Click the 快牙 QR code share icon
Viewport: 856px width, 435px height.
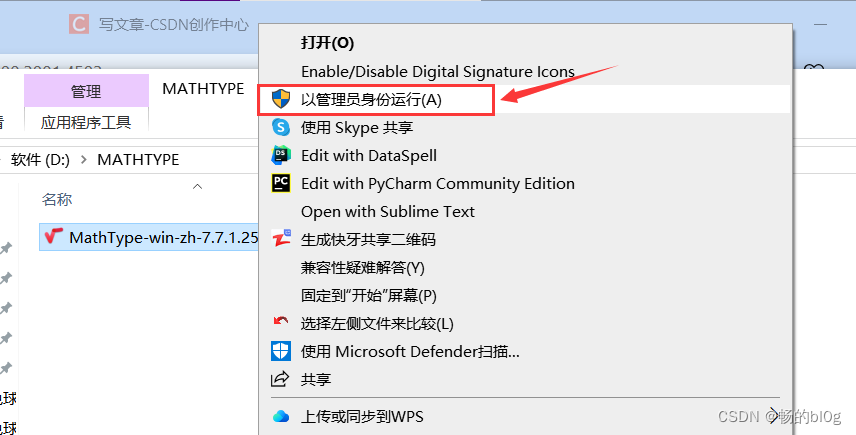pyautogui.click(x=282, y=239)
